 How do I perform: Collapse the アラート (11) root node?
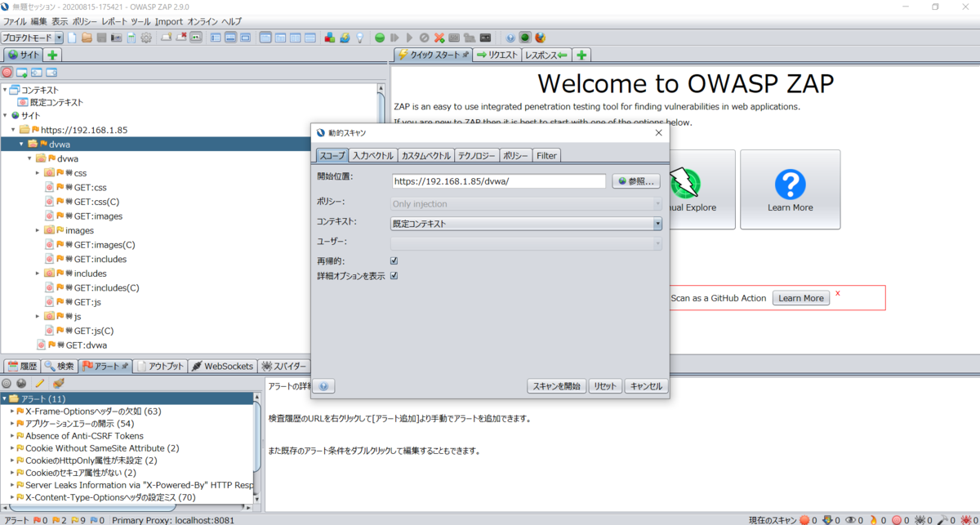5,398
